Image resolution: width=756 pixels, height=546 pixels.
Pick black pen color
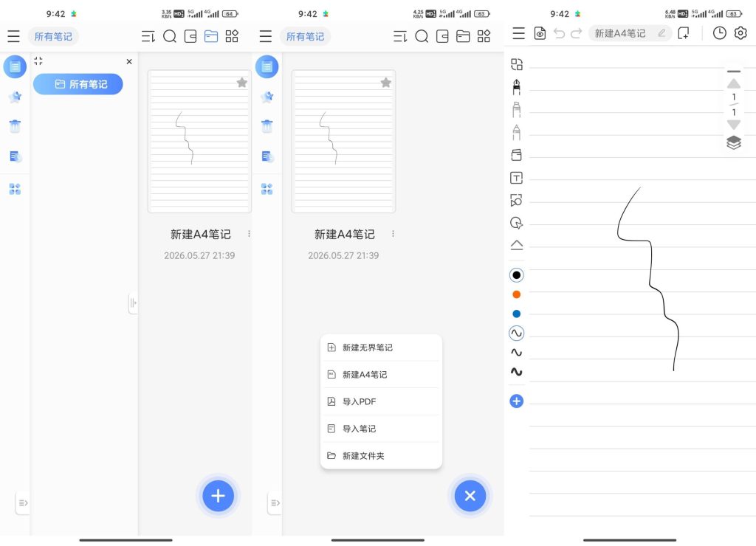pyautogui.click(x=516, y=275)
